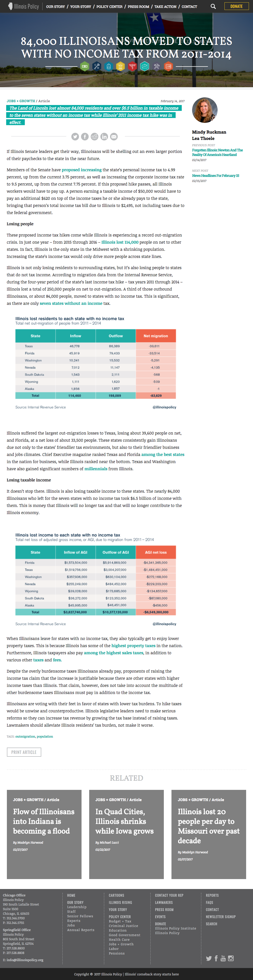This screenshot has width=253, height=980.
Task: Click Mindy Ruckman's author photo
Action: [205, 110]
